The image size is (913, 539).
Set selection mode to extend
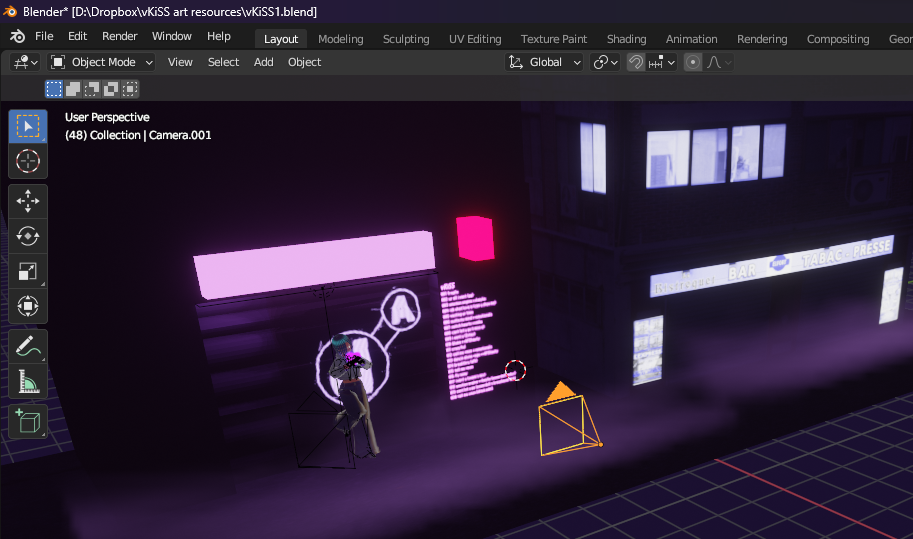point(73,89)
